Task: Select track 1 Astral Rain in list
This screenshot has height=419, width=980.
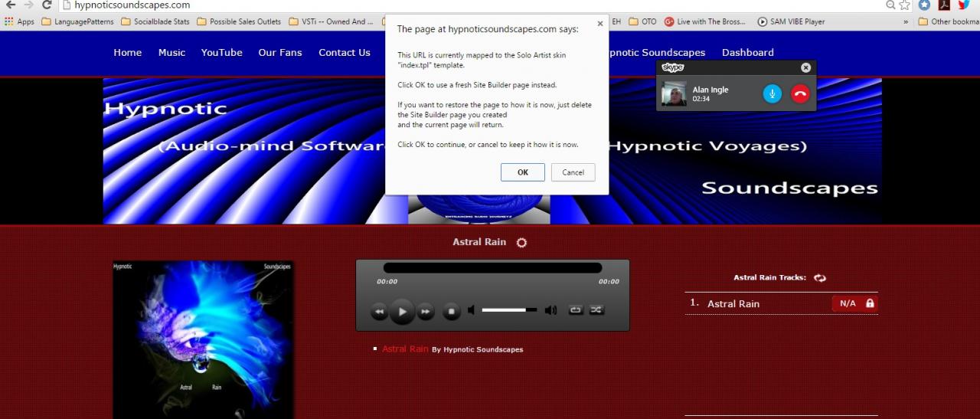Action: pyautogui.click(x=733, y=303)
